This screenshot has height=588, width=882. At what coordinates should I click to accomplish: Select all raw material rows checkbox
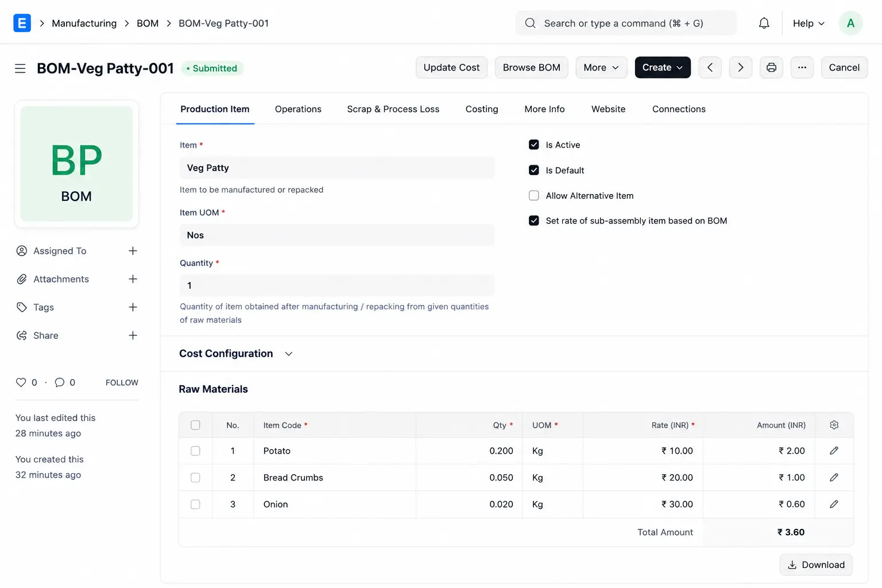(x=195, y=425)
